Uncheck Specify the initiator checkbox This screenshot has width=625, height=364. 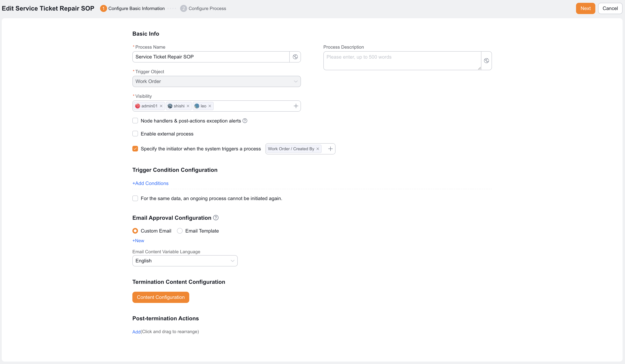[135, 149]
